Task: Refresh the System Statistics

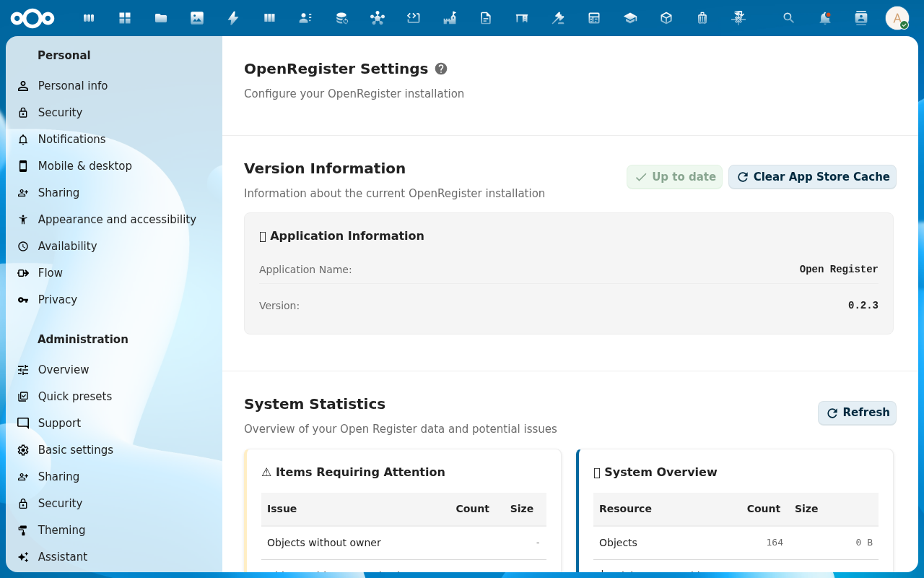Action: (x=857, y=413)
